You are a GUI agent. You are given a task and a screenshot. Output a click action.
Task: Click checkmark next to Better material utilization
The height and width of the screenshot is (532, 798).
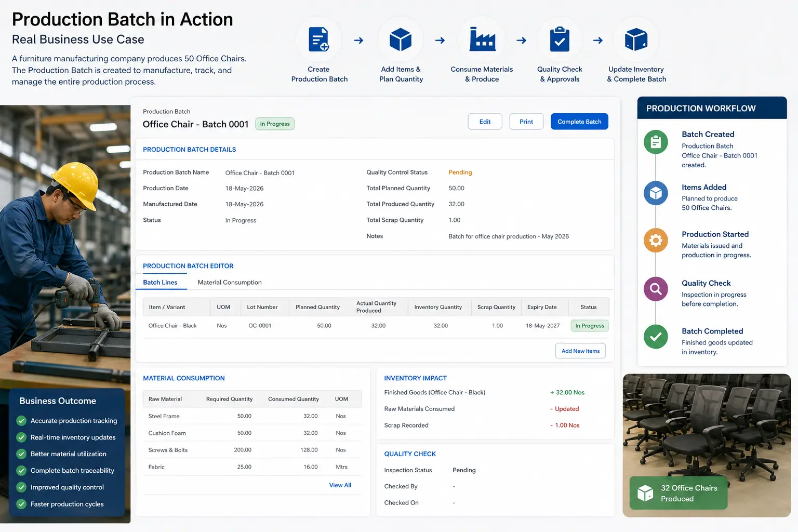click(21, 454)
